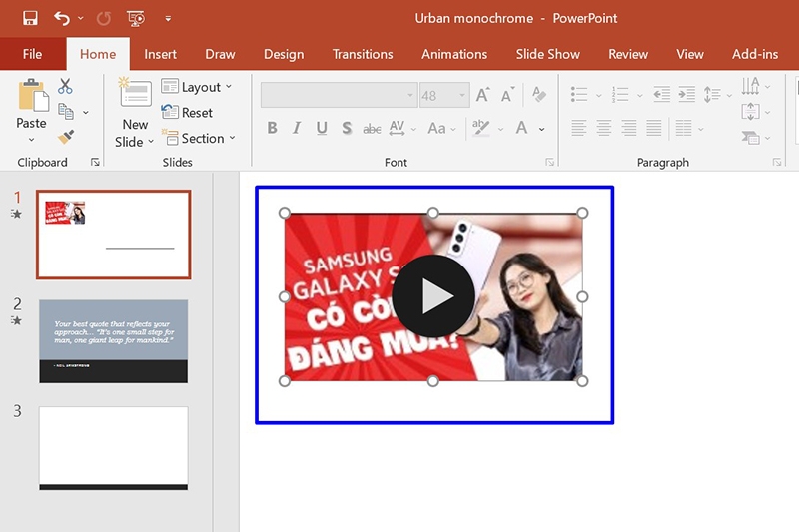Open the Design tab

tap(284, 54)
